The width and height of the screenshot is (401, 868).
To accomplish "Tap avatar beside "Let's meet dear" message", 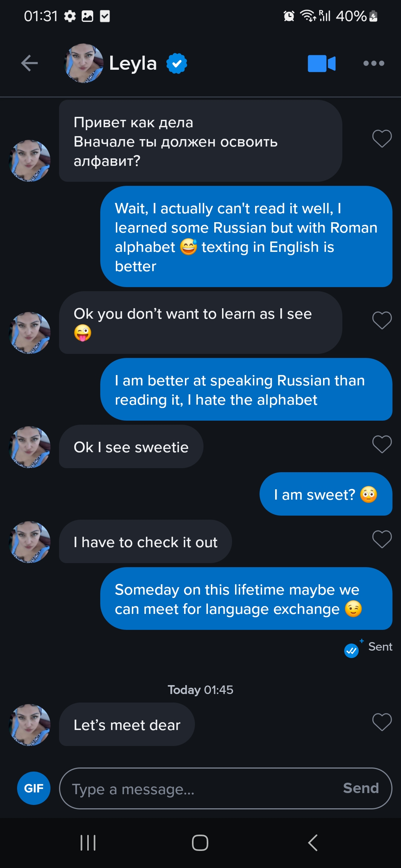I will point(30,725).
